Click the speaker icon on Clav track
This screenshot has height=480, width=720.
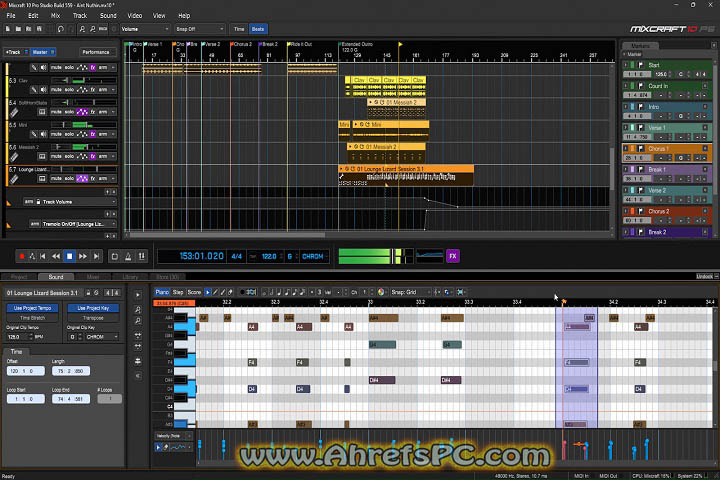[44, 90]
